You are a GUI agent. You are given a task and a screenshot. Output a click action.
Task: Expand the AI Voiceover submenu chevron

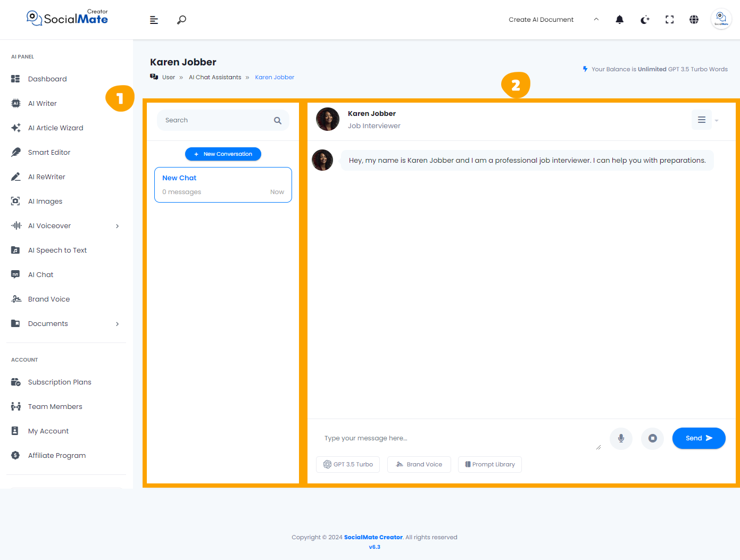click(x=118, y=226)
